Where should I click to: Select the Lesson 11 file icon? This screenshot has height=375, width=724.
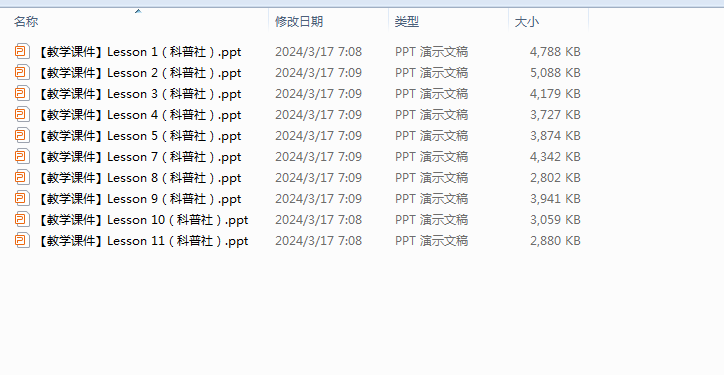click(22, 241)
